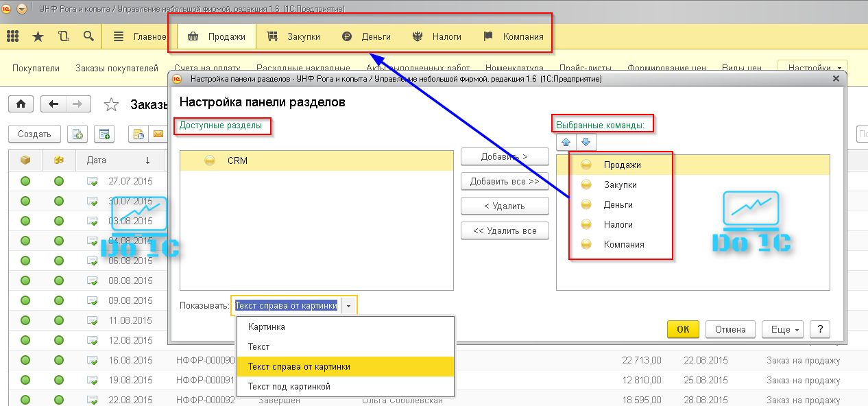
Task: Click the coins icon column header
Action: [59, 160]
